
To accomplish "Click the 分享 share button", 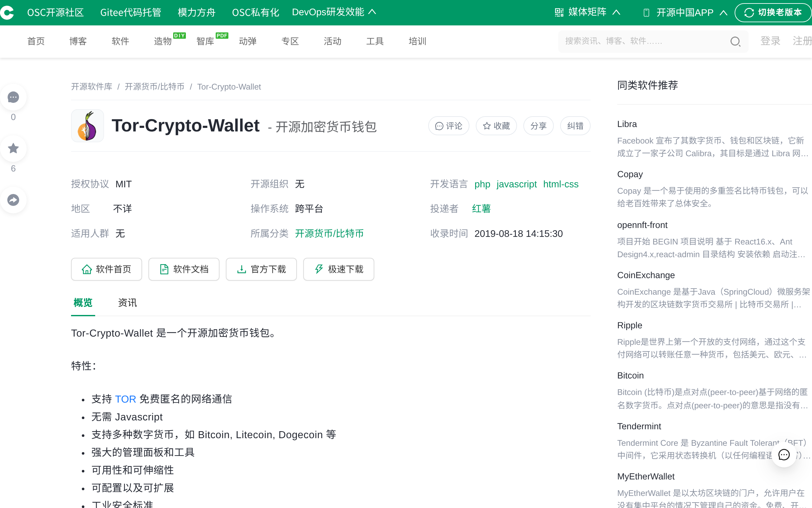I will [538, 126].
